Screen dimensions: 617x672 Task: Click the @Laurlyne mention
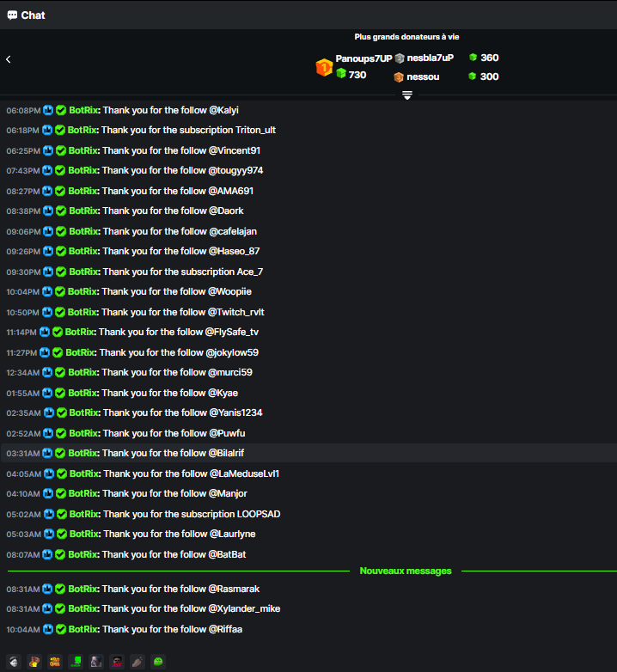click(232, 534)
